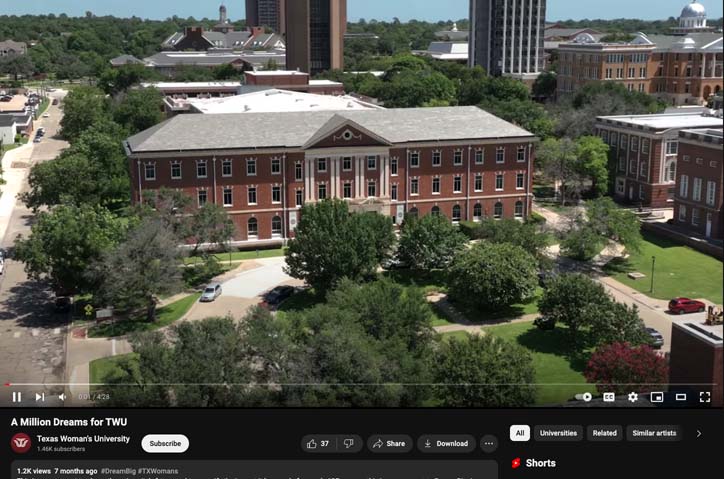Open the more actions ellipsis menu
The width and height of the screenshot is (724, 479).
489,443
